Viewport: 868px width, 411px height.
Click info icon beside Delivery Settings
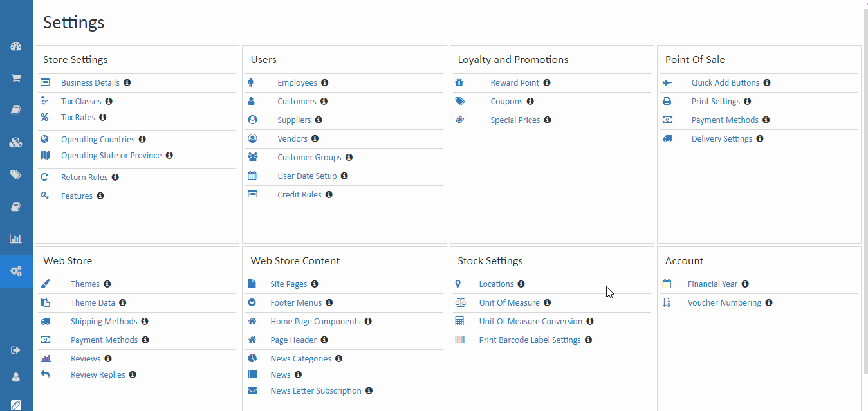(x=760, y=139)
